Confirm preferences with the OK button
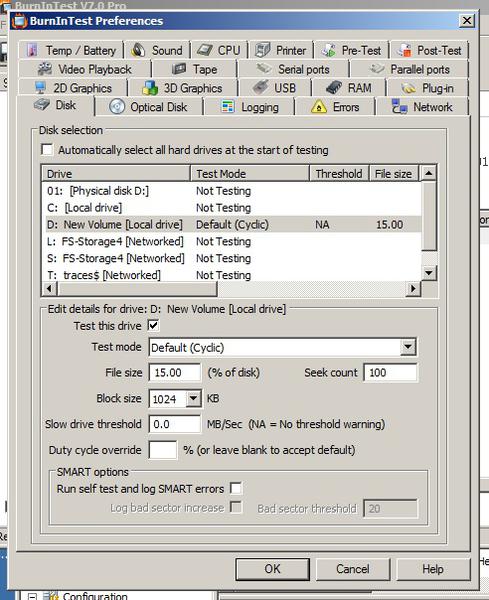 tap(272, 569)
